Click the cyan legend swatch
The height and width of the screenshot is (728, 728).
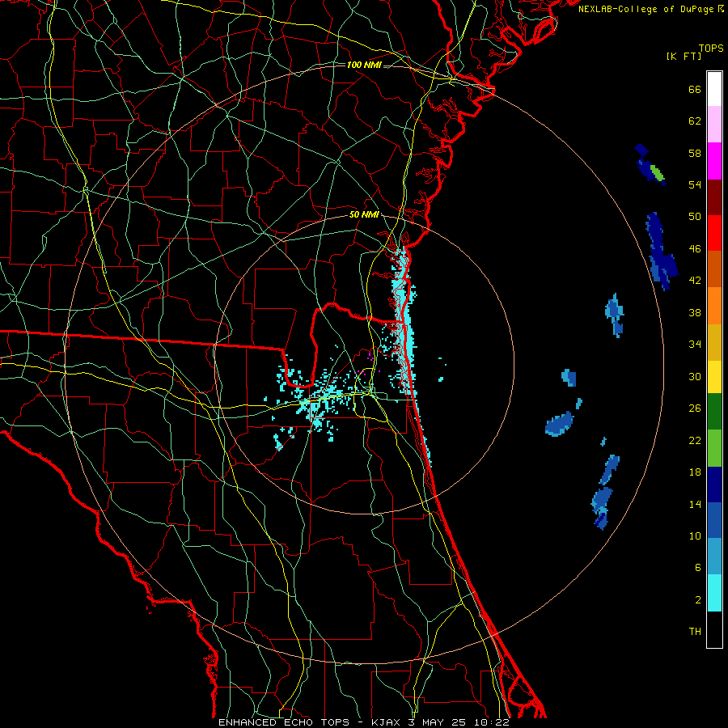pos(714,593)
